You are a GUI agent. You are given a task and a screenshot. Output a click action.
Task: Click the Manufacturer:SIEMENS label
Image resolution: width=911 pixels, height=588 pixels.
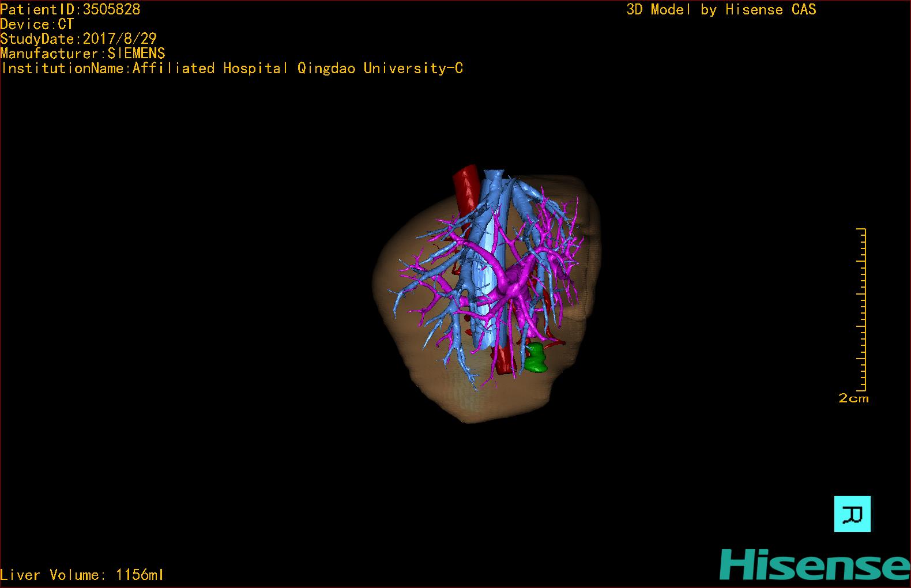82,54
